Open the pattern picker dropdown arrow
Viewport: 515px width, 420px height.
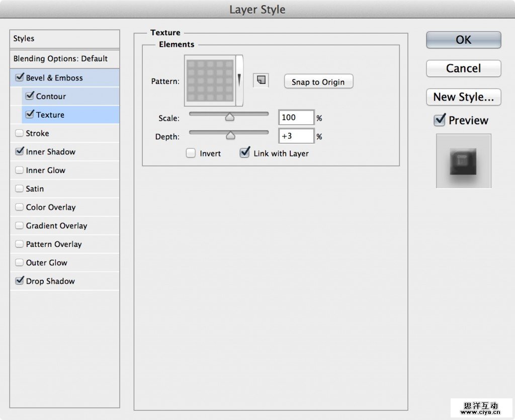239,80
